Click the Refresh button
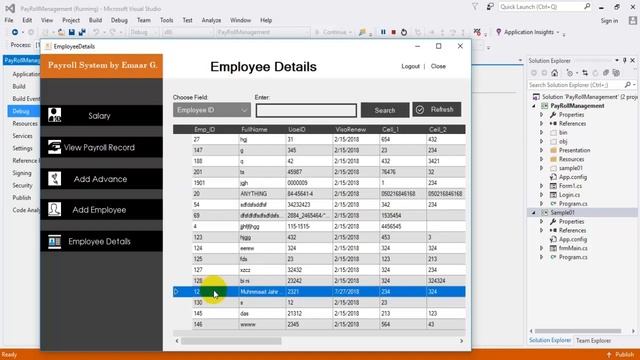This screenshot has width=640, height=360. tap(437, 109)
